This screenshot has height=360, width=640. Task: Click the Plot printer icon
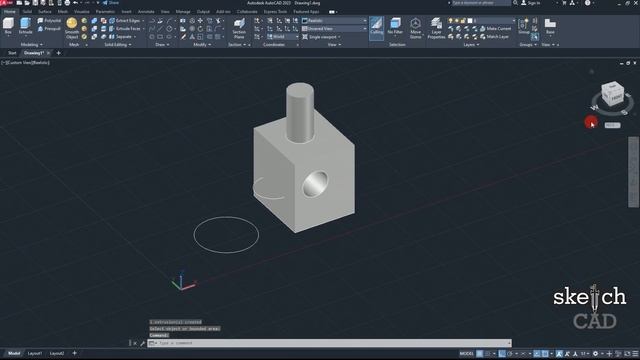pos(67,3)
